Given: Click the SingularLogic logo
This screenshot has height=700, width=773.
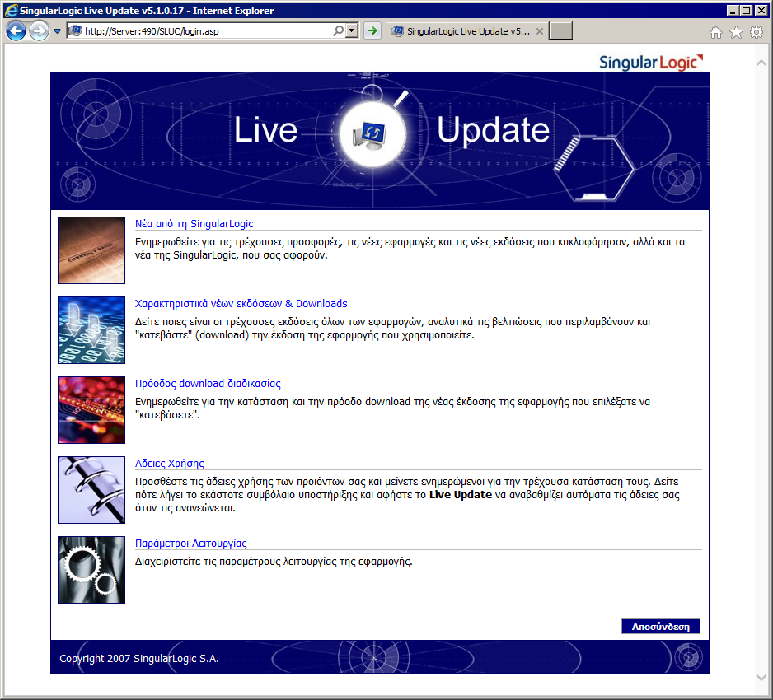Looking at the screenshot, I should coord(651,62).
